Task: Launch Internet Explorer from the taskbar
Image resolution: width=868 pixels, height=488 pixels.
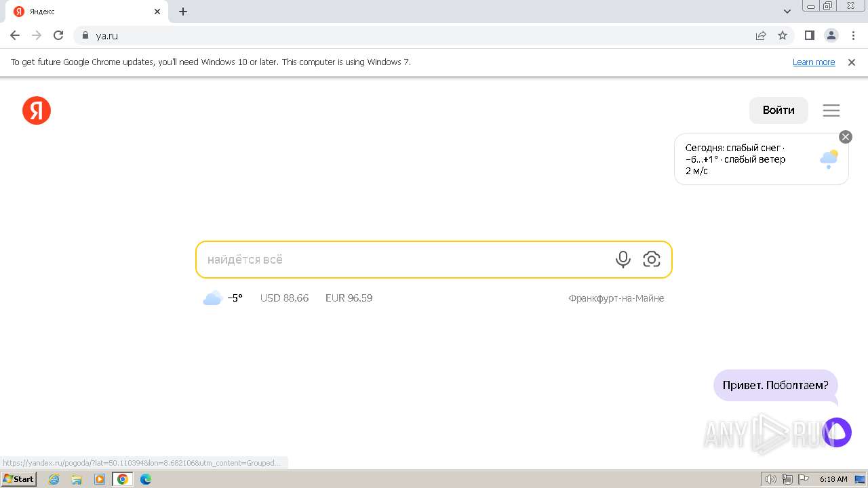Action: [x=54, y=479]
